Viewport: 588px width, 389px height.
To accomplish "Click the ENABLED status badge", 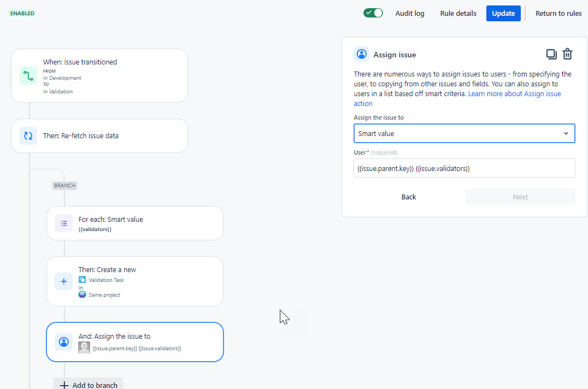I will [x=22, y=14].
